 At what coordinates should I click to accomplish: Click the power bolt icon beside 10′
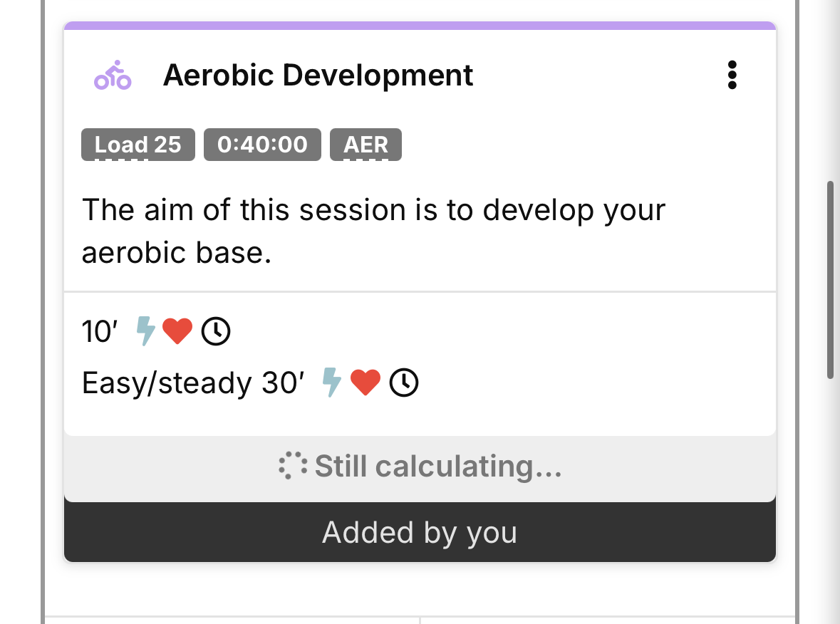(145, 331)
